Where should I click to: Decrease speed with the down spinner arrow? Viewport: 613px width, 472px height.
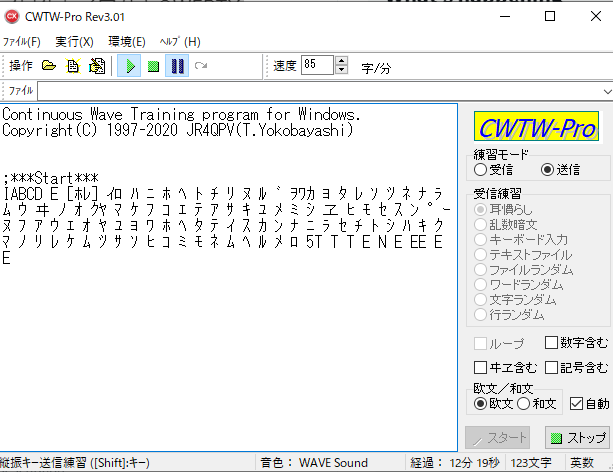(342, 70)
